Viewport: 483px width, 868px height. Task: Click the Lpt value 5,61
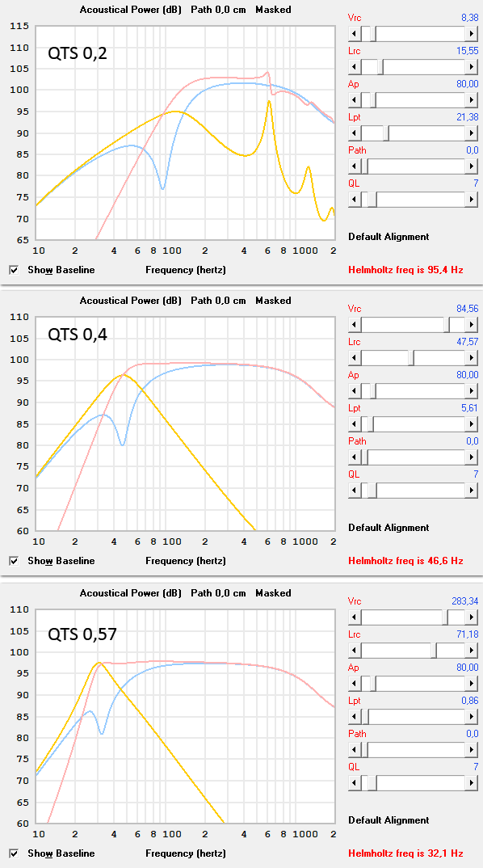click(470, 408)
